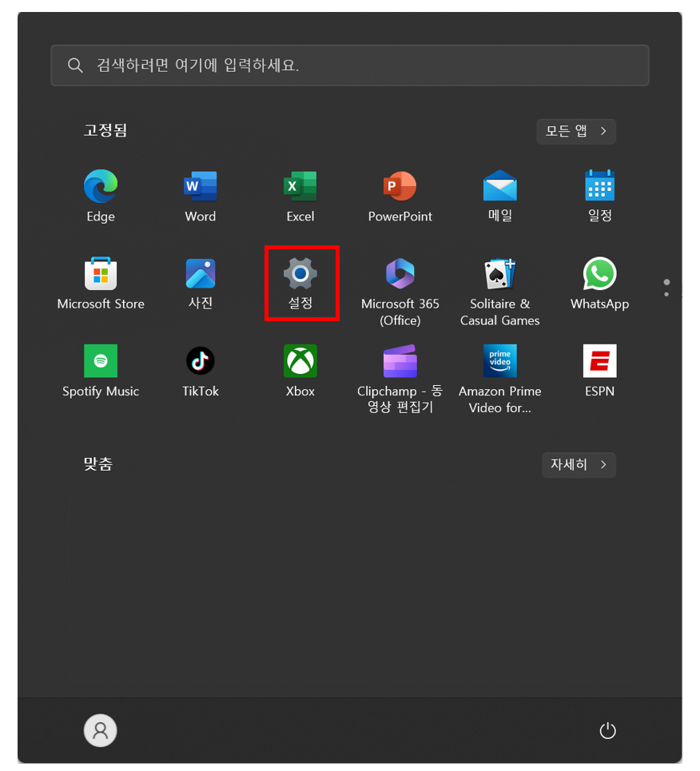Open the power options button
Image resolution: width=700 pixels, height=771 pixels.
pyautogui.click(x=607, y=730)
